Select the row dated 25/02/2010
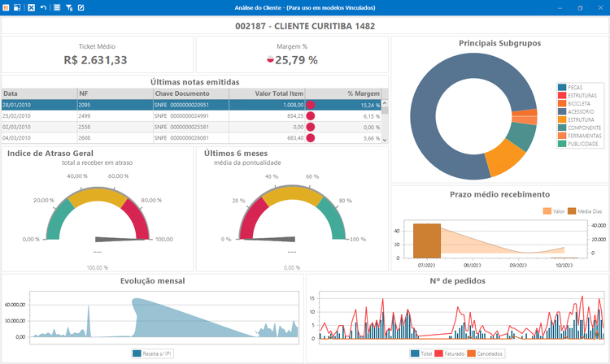The width and height of the screenshot is (610, 364). point(191,115)
